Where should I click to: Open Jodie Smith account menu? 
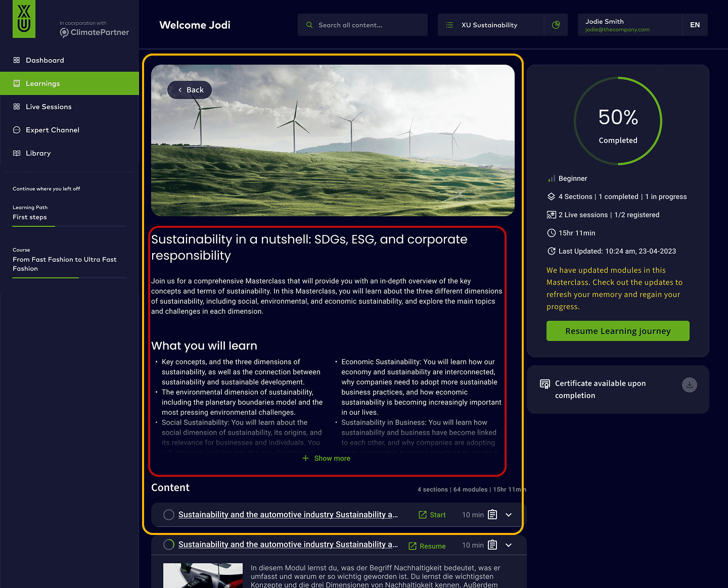click(630, 25)
